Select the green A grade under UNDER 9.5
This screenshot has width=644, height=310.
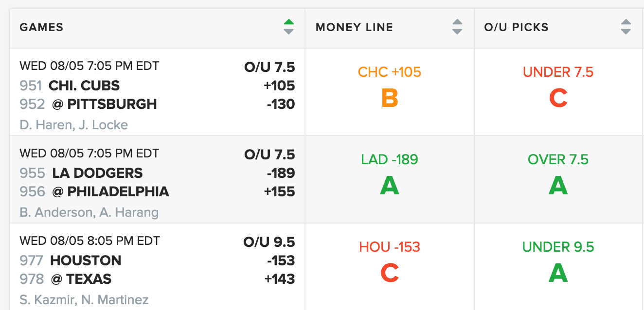[558, 273]
